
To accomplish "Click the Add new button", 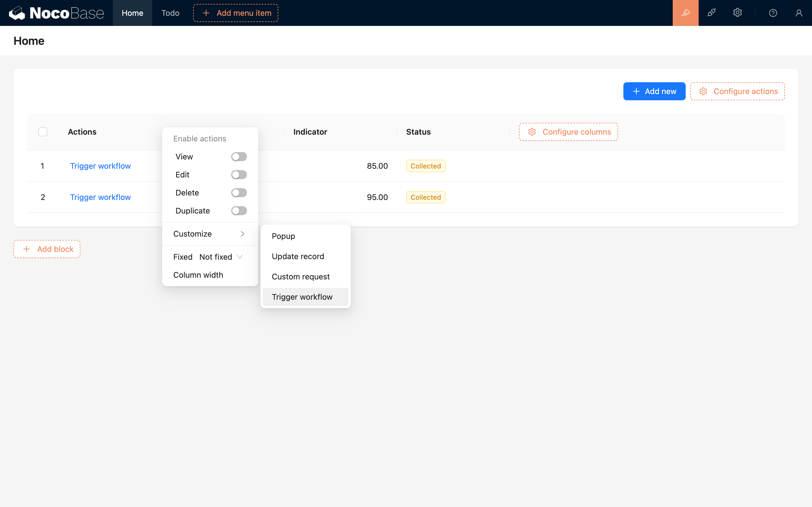I will tap(654, 91).
